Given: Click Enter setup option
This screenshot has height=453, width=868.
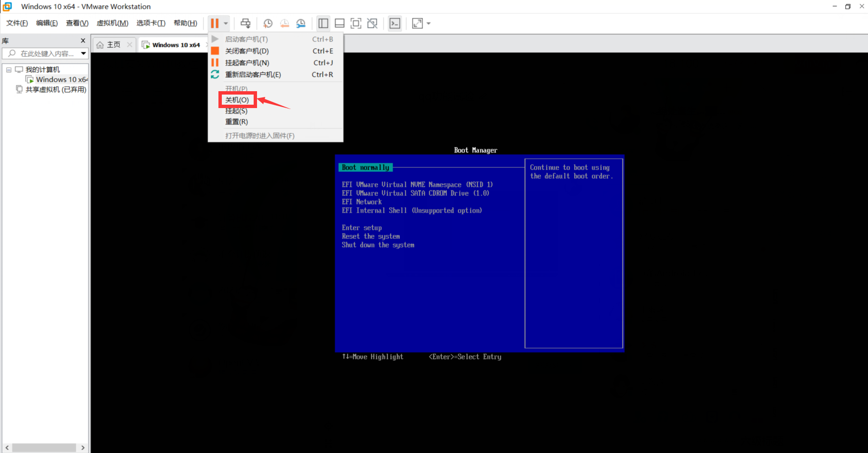Looking at the screenshot, I should coord(362,228).
